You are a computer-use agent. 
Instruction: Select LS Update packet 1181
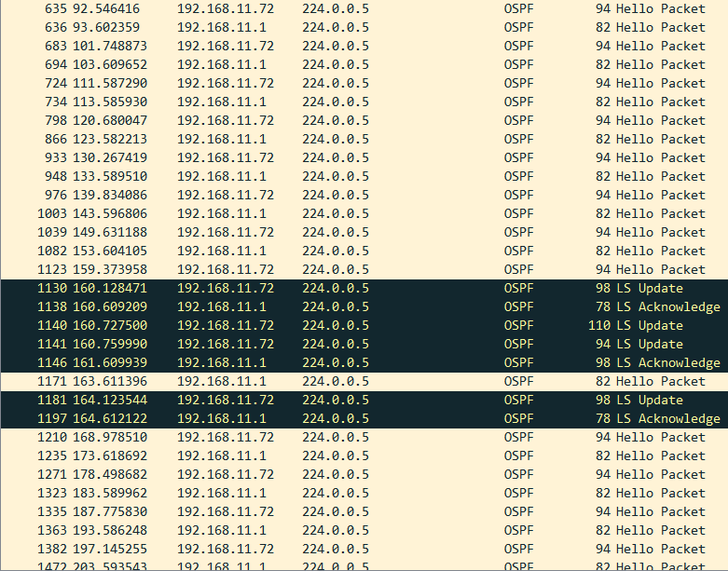point(364,400)
